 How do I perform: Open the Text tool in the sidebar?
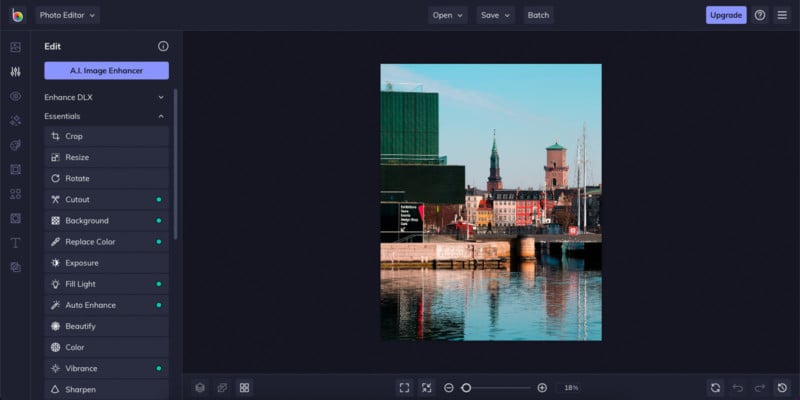point(15,243)
